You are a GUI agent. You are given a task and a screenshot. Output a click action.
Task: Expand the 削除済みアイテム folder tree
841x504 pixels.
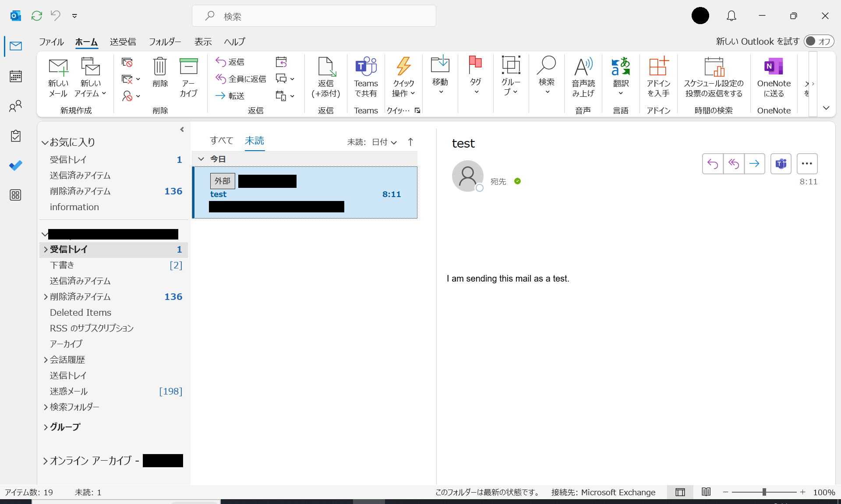[x=46, y=297]
